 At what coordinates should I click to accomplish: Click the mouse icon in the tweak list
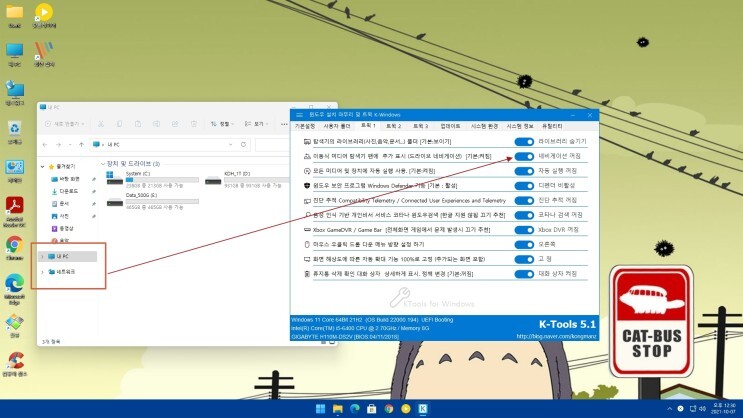tap(307, 245)
